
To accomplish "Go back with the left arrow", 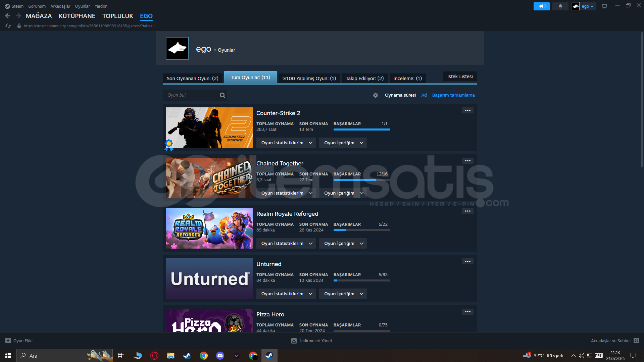I will click(x=8, y=16).
